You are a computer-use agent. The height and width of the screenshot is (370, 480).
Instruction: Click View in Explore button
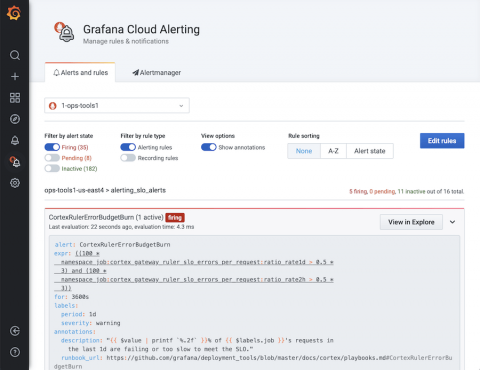[411, 222]
